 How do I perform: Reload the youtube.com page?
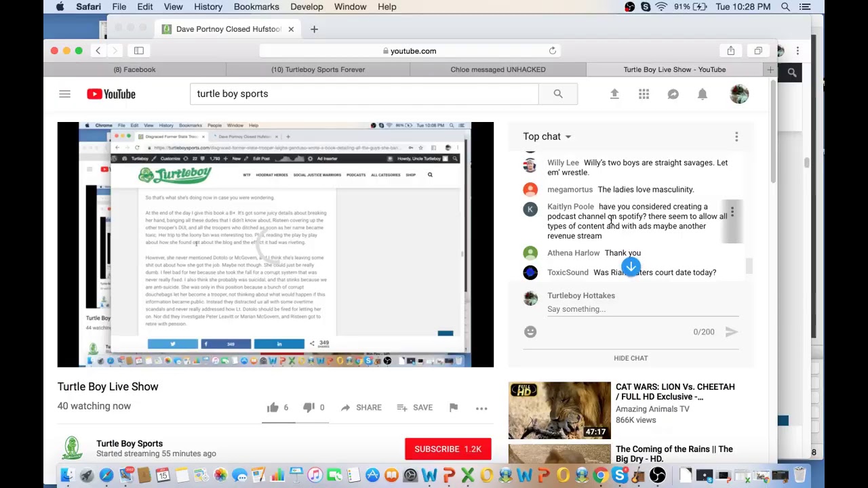[553, 51]
